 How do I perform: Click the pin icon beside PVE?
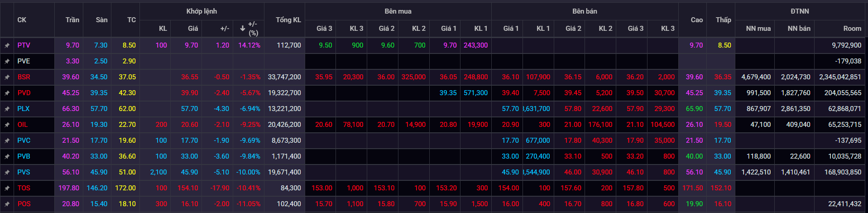coord(7,61)
